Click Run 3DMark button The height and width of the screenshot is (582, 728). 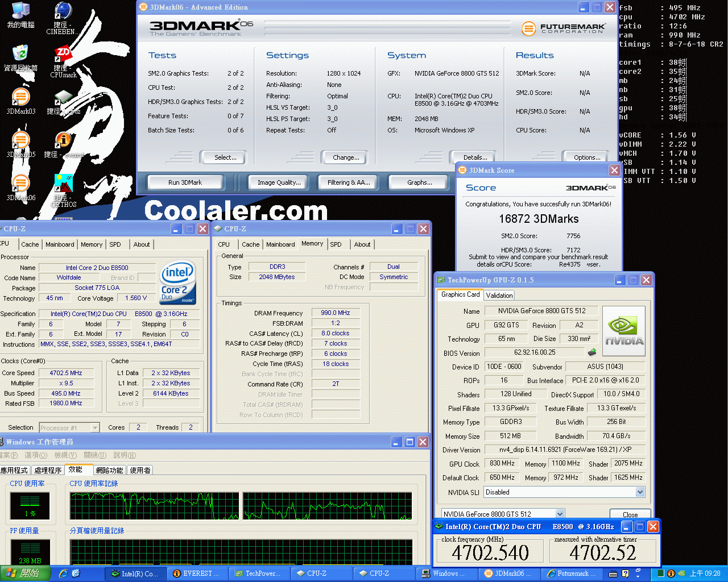click(185, 182)
